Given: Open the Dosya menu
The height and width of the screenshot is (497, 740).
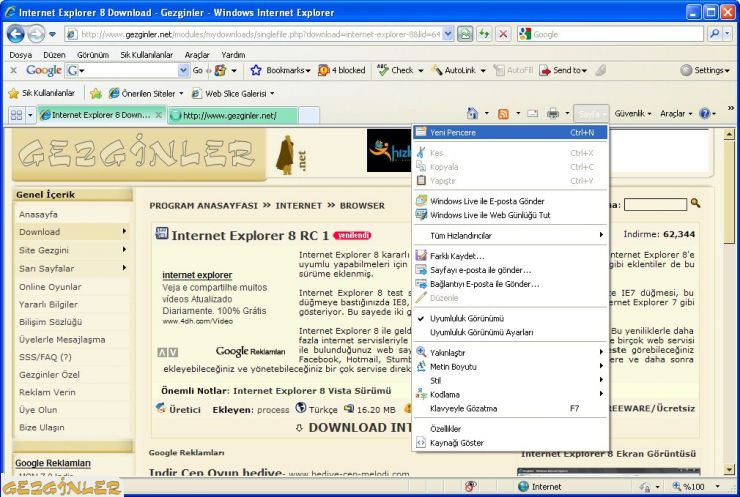Looking at the screenshot, I should [x=21, y=55].
